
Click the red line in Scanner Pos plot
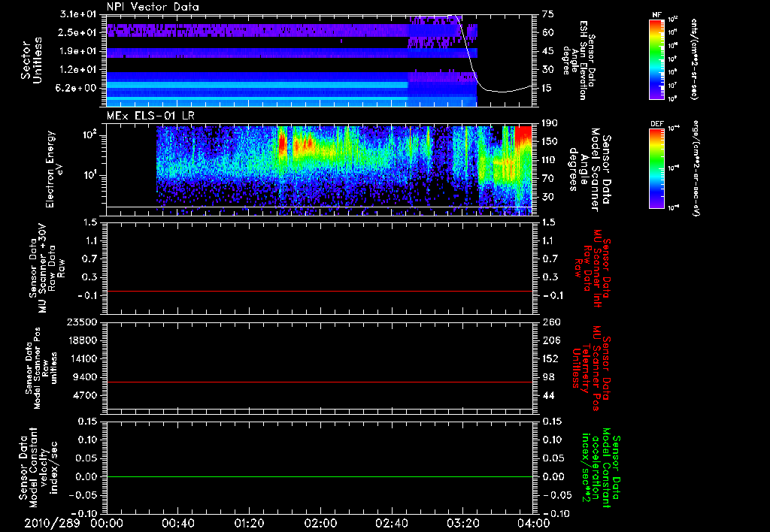pos(319,382)
